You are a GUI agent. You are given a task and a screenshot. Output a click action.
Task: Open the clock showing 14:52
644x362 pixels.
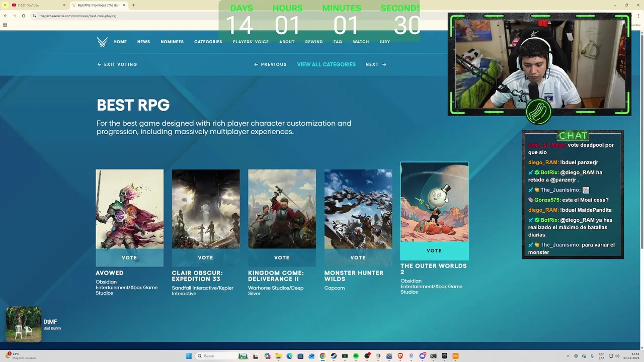coord(631,356)
